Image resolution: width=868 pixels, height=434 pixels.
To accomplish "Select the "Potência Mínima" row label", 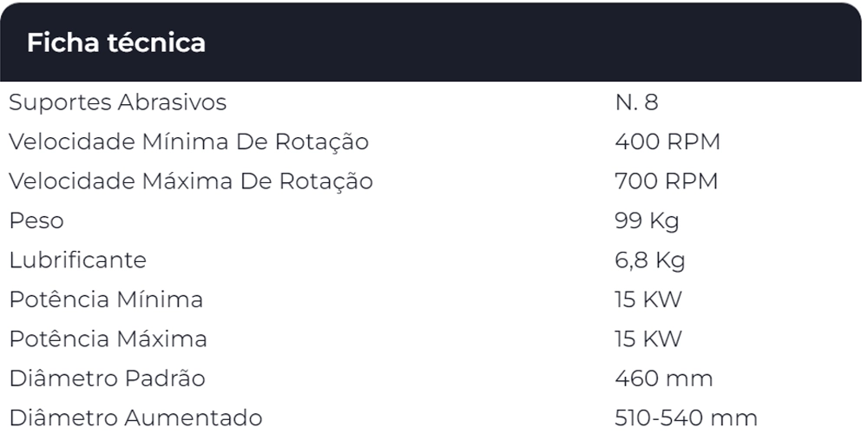I will [x=106, y=299].
